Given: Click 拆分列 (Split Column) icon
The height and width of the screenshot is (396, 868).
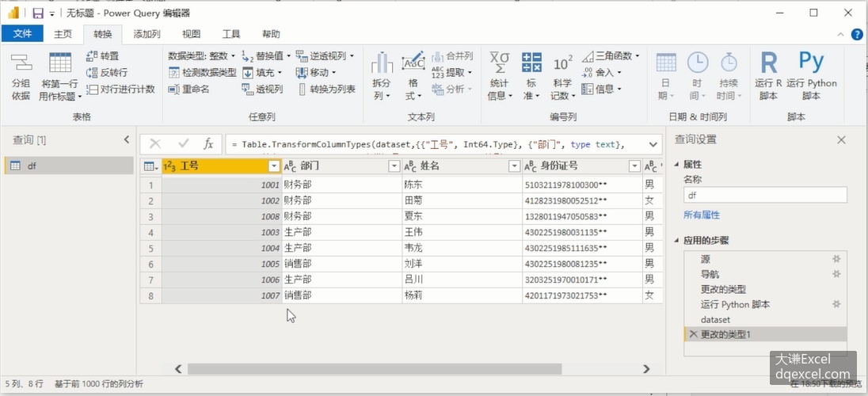Looking at the screenshot, I should click(382, 63).
